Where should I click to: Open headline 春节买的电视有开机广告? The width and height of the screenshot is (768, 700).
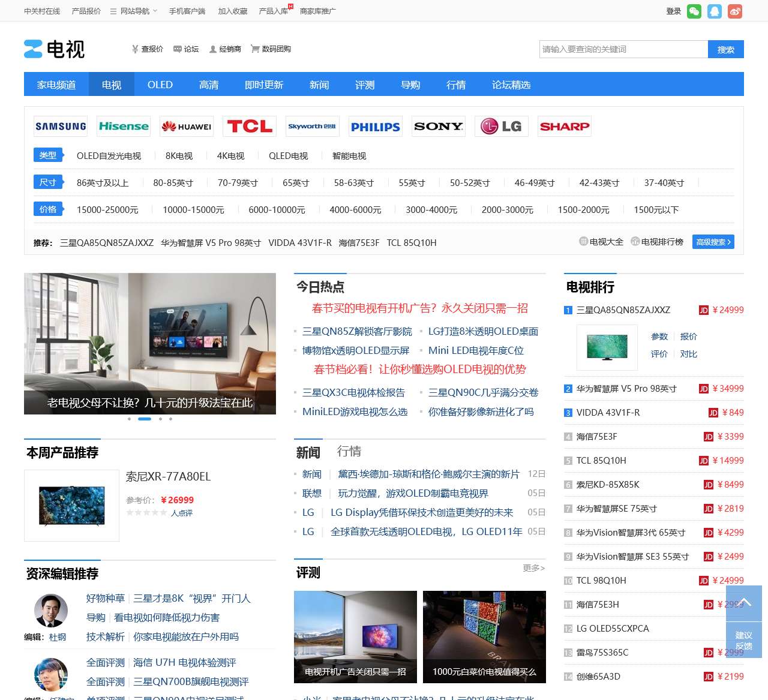pyautogui.click(x=420, y=308)
